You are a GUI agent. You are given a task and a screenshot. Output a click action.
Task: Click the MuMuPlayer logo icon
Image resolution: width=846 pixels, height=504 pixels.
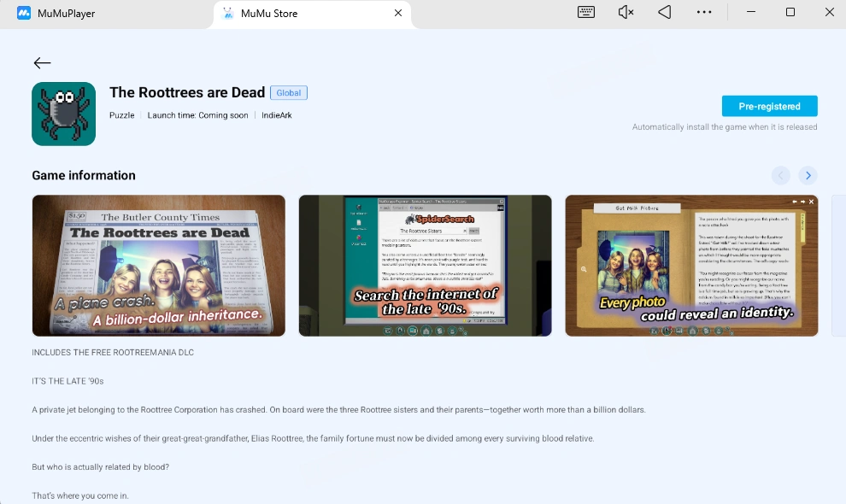(24, 13)
